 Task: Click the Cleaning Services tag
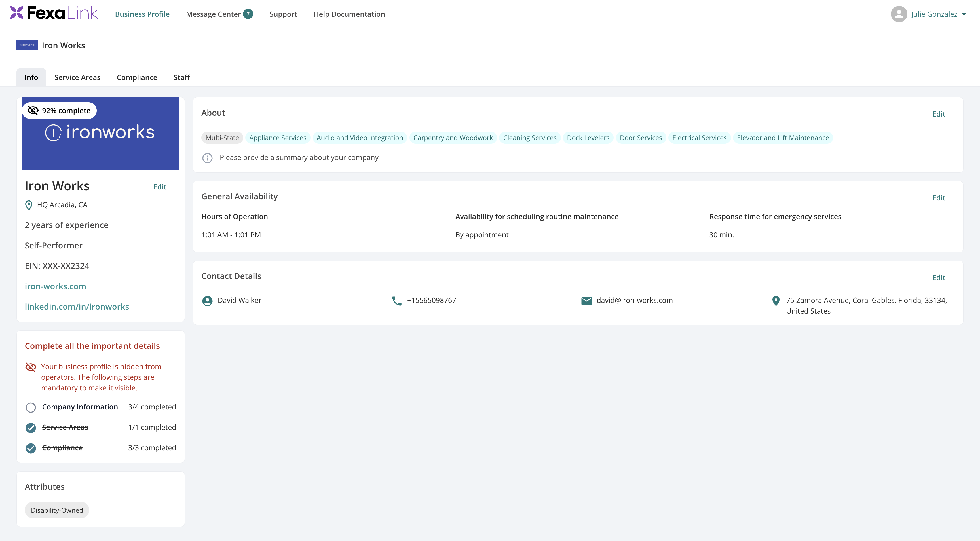point(530,138)
